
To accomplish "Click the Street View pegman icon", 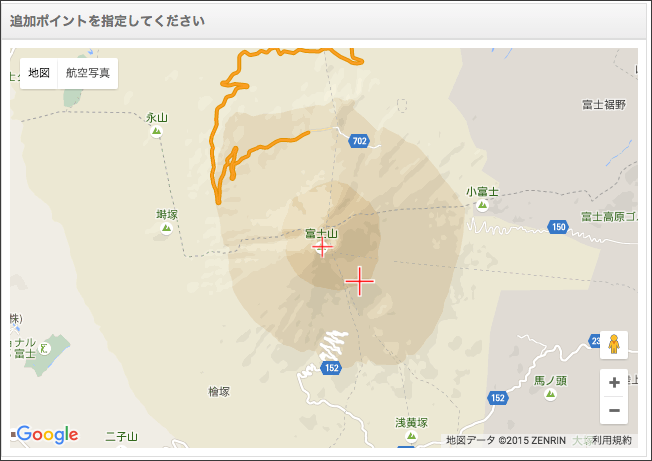I will click(614, 345).
